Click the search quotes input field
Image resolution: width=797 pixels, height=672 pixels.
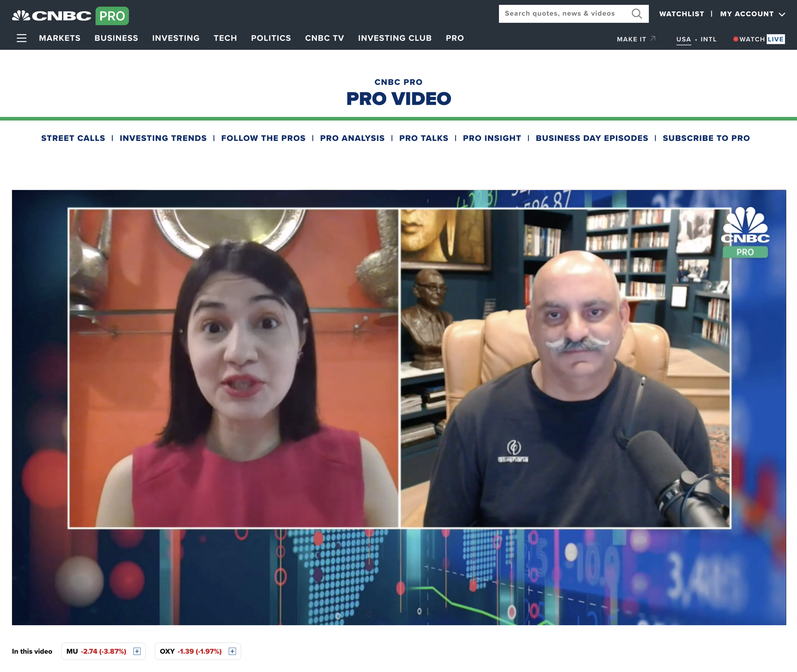560,14
